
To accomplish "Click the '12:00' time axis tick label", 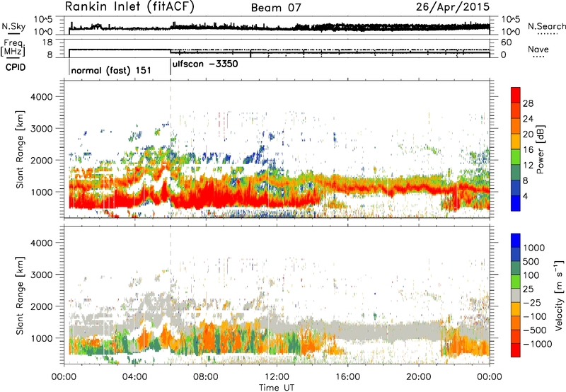I will coord(277,377).
